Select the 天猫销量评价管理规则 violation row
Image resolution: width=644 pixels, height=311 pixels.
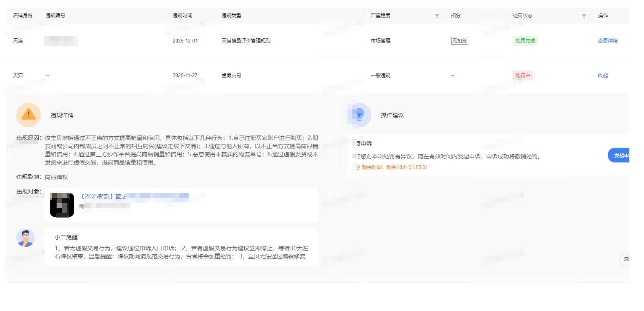tap(246, 41)
